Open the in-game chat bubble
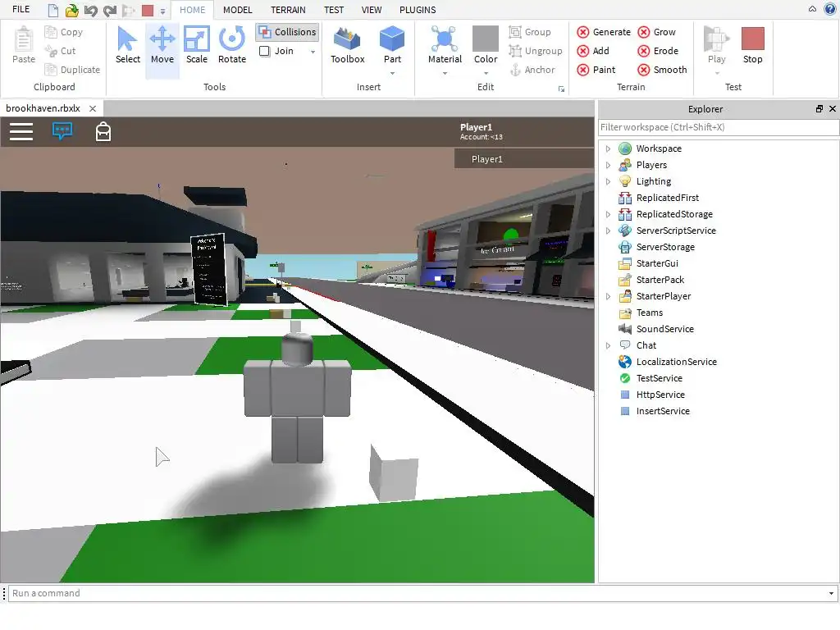Viewport: 840px width, 630px height. click(62, 130)
